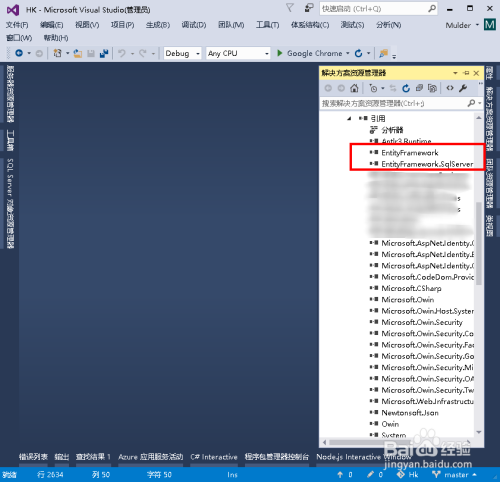Collapse the 引用 references tree node
The image size is (500, 482).
click(x=349, y=118)
